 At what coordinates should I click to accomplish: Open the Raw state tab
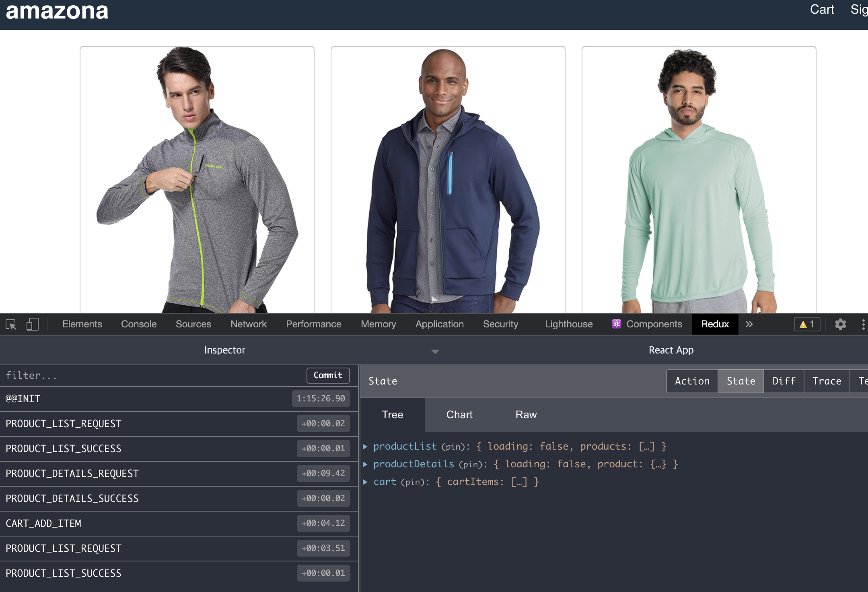tap(526, 415)
